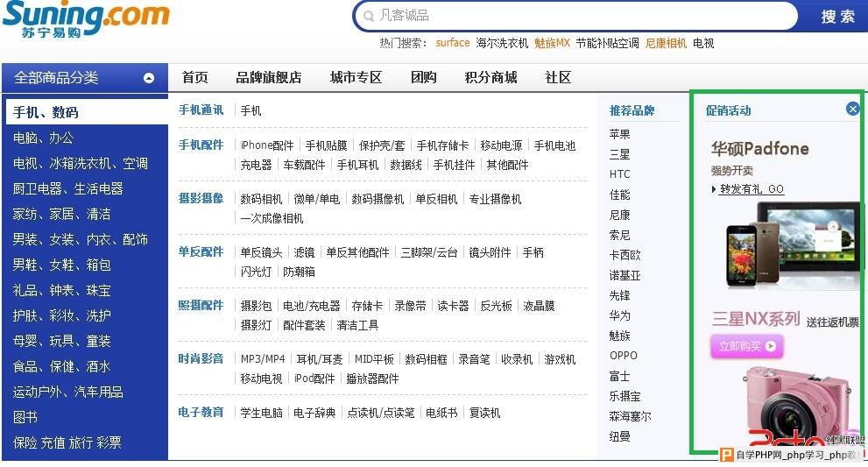
Task: Click the iPod配件 link
Action: point(314,379)
